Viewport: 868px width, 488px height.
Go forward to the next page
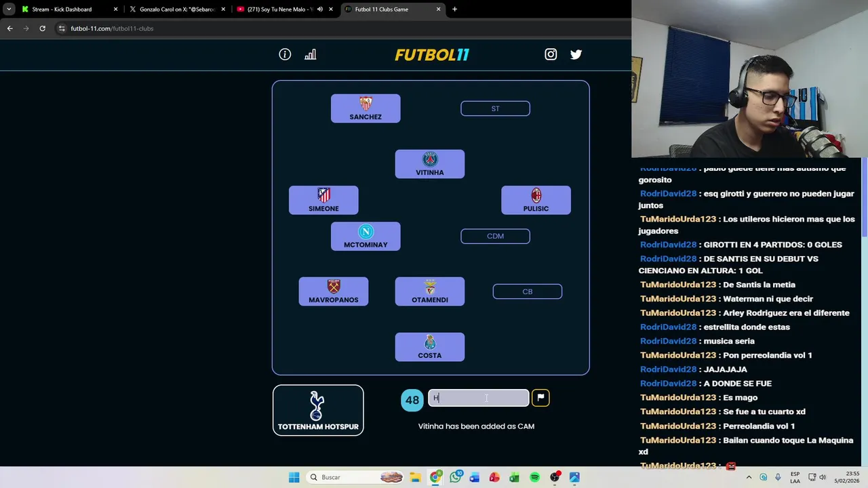click(26, 28)
